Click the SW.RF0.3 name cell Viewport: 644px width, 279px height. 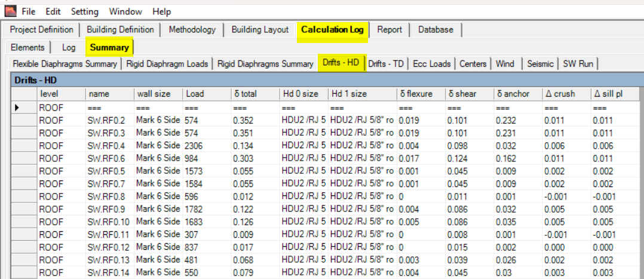[110, 133]
